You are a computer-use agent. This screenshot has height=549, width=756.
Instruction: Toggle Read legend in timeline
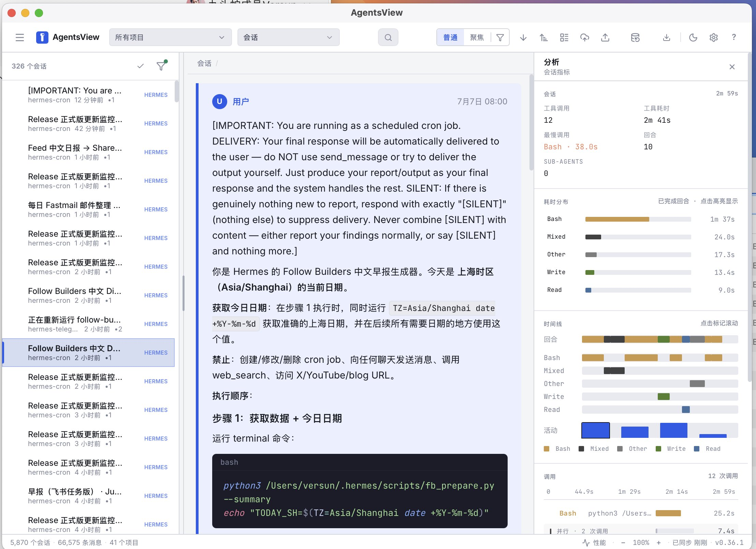(707, 448)
